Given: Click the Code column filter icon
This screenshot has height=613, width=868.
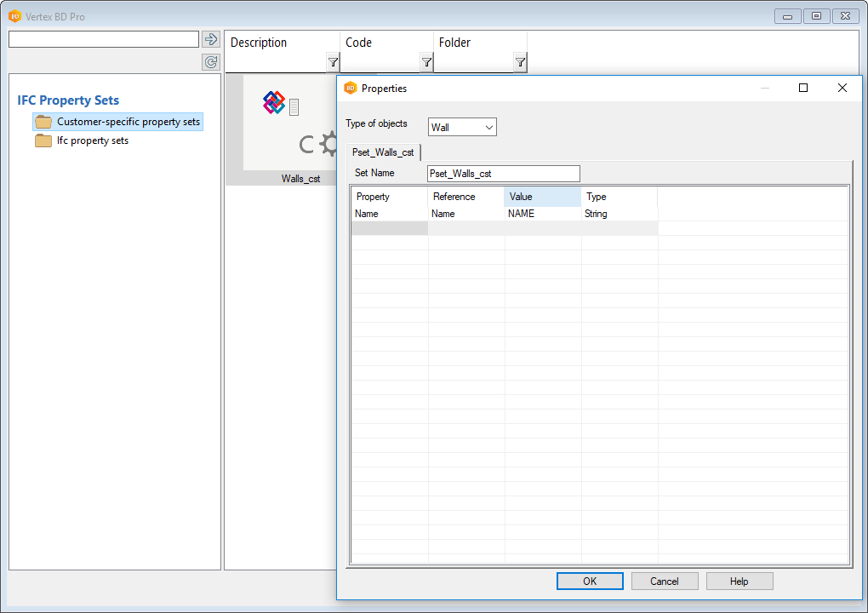Looking at the screenshot, I should (426, 62).
